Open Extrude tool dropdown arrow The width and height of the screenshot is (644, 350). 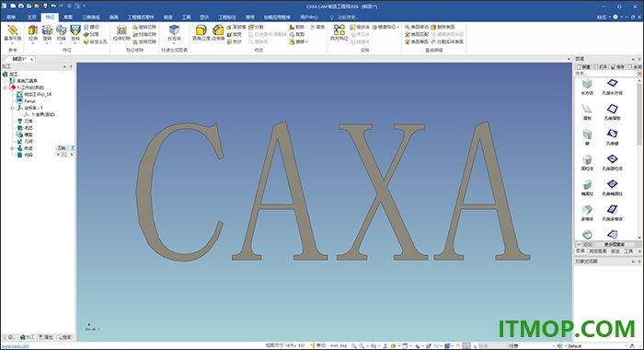33,43
